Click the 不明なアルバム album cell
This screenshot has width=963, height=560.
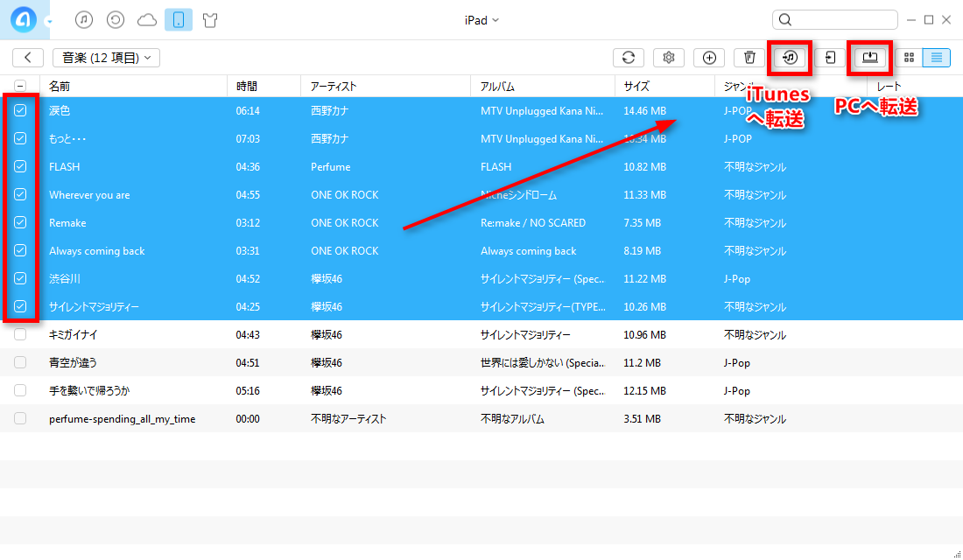pyautogui.click(x=512, y=419)
